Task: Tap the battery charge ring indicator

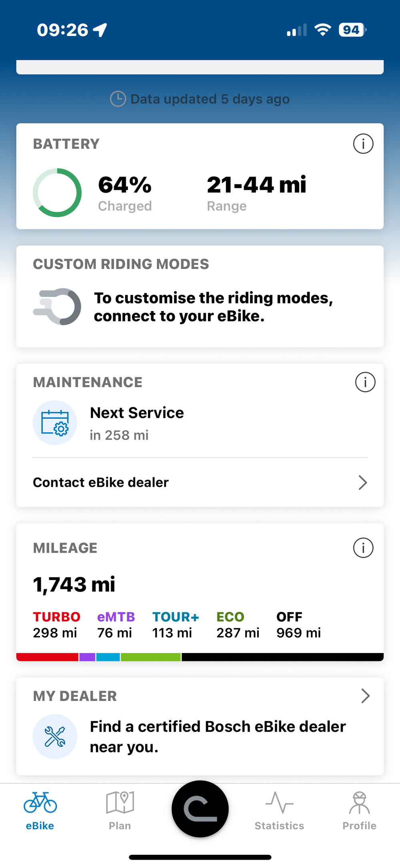Action: point(57,193)
